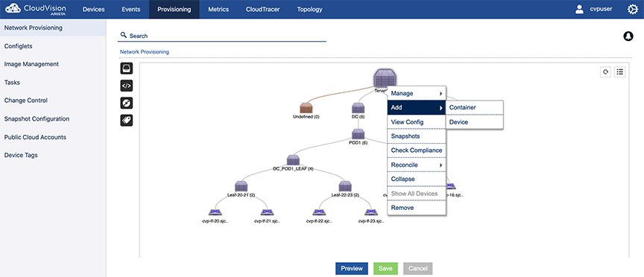Choose Container from the Add submenu
The width and height of the screenshot is (644, 277).
point(475,107)
